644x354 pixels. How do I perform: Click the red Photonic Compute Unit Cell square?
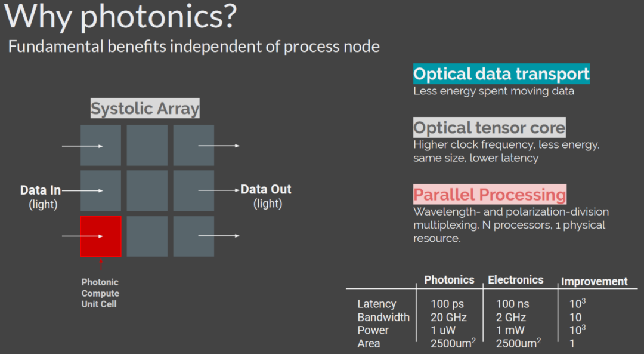click(x=101, y=236)
